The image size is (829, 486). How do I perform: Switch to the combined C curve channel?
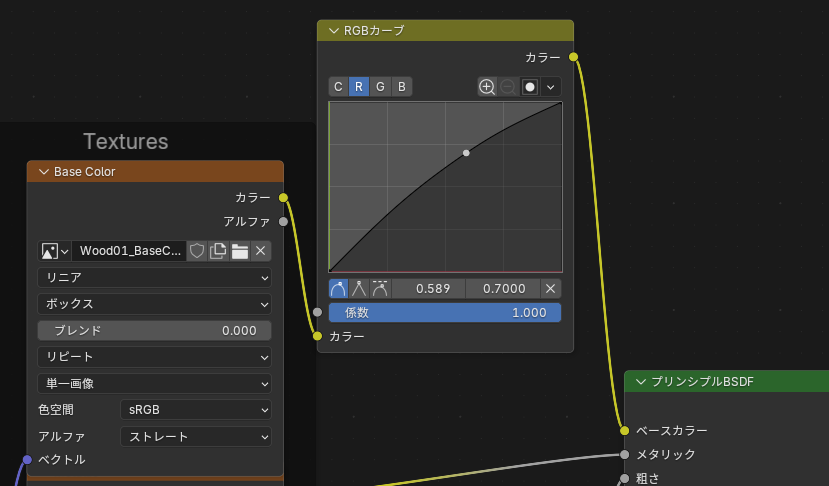point(338,87)
